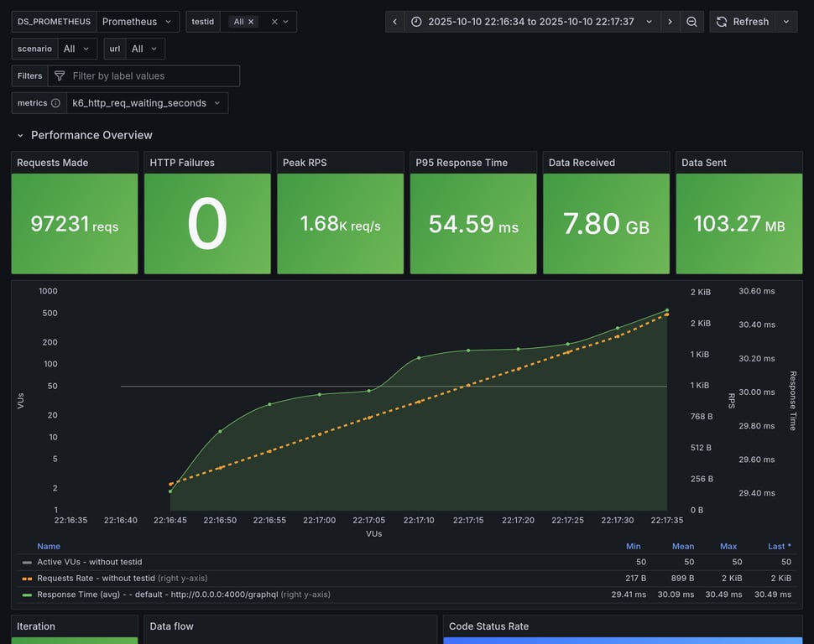The width and height of the screenshot is (814, 644).
Task: Click the Refresh button
Action: point(742,22)
